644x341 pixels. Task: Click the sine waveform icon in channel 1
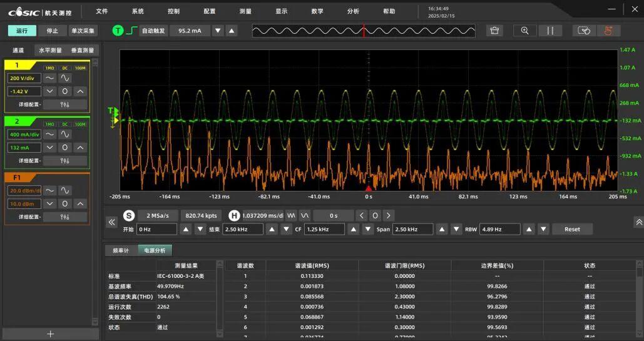click(65, 78)
